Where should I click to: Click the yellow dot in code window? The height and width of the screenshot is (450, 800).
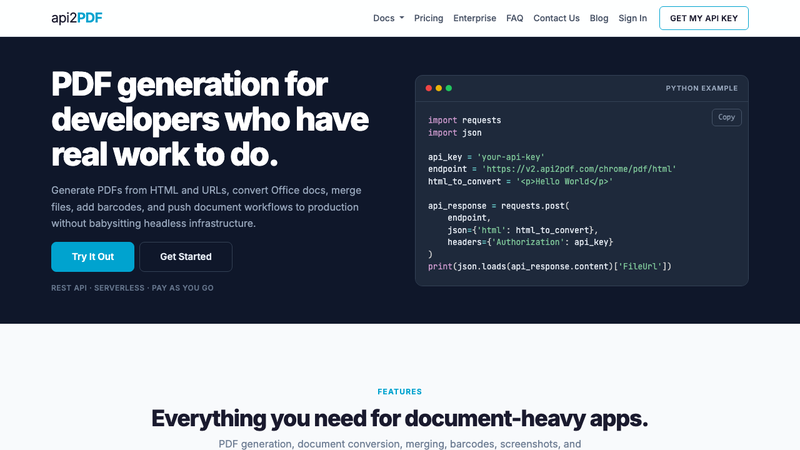439,88
